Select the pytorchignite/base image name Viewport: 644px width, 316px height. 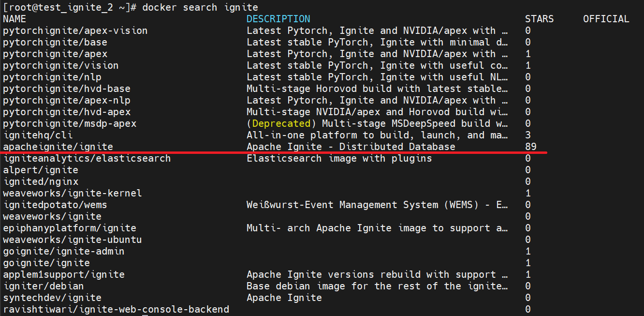55,42
